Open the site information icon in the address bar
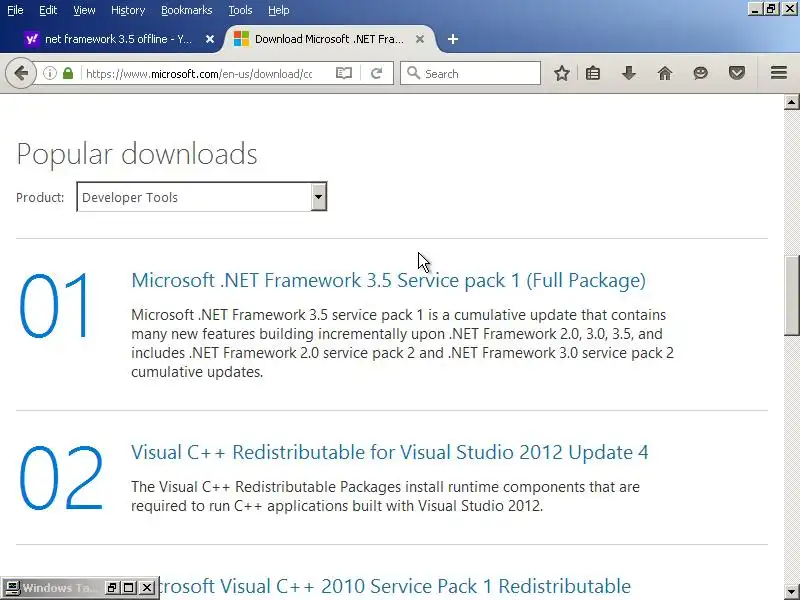 click(x=49, y=73)
